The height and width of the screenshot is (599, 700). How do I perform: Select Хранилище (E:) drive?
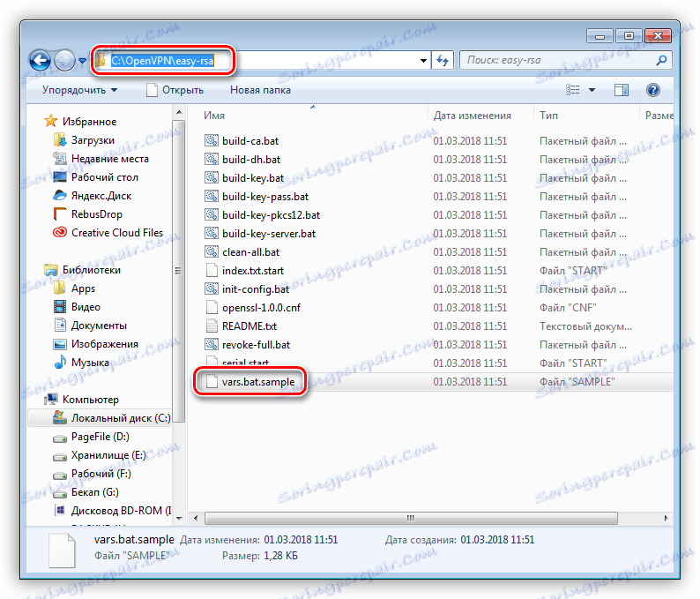coord(100,455)
